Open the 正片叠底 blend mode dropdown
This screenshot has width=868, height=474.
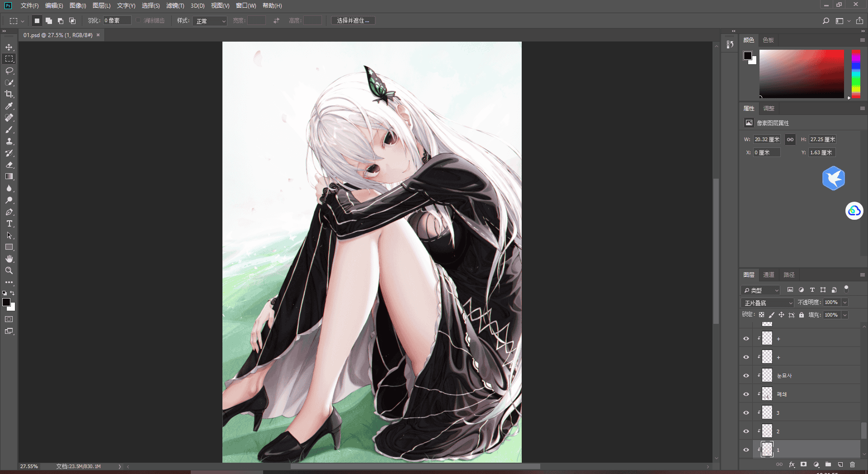(x=767, y=303)
